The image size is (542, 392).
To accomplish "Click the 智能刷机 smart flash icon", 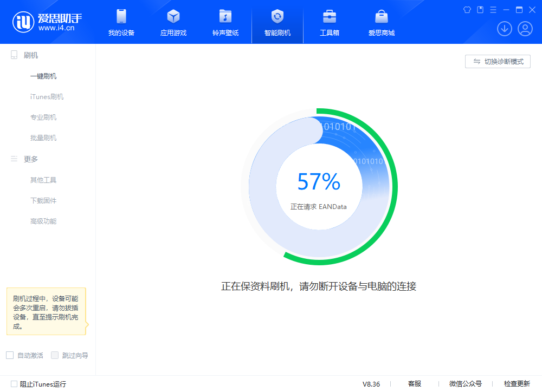I will (x=277, y=22).
